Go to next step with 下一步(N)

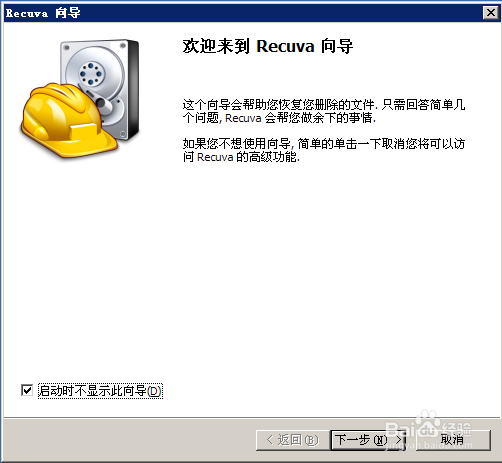click(368, 440)
